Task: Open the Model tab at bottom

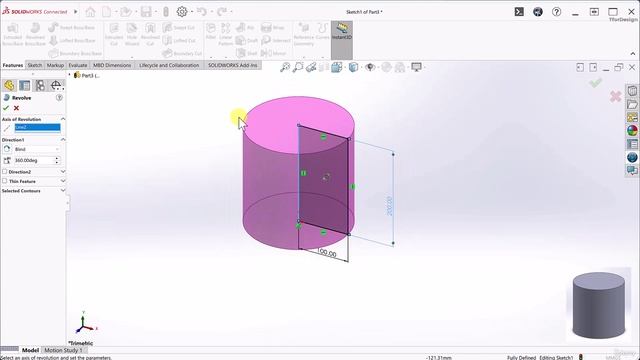Action: click(x=30, y=350)
